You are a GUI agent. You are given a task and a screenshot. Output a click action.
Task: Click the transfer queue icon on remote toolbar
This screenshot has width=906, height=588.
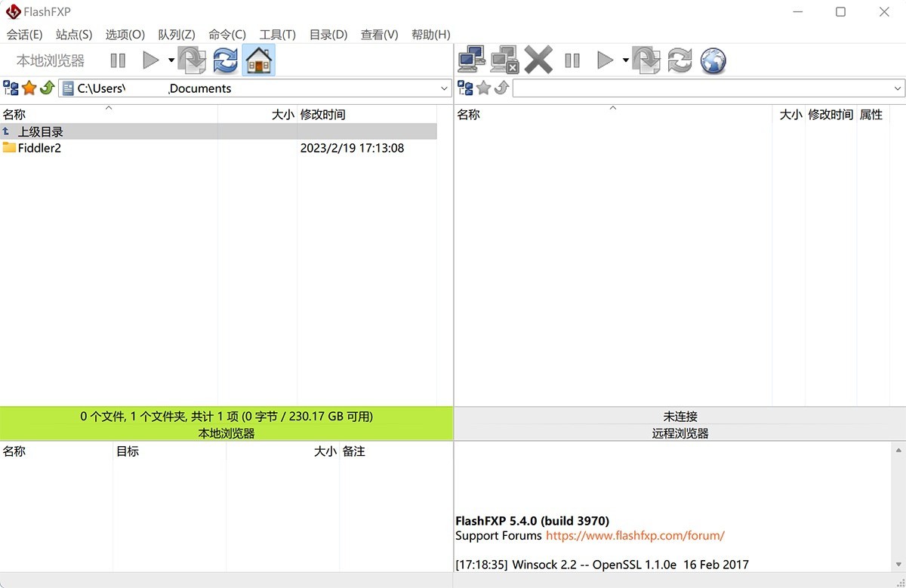point(646,60)
